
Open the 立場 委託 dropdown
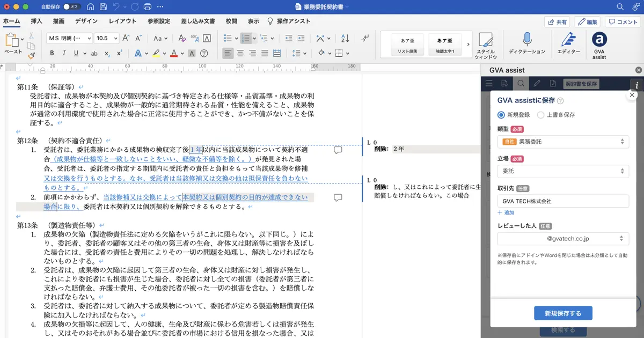click(x=563, y=171)
